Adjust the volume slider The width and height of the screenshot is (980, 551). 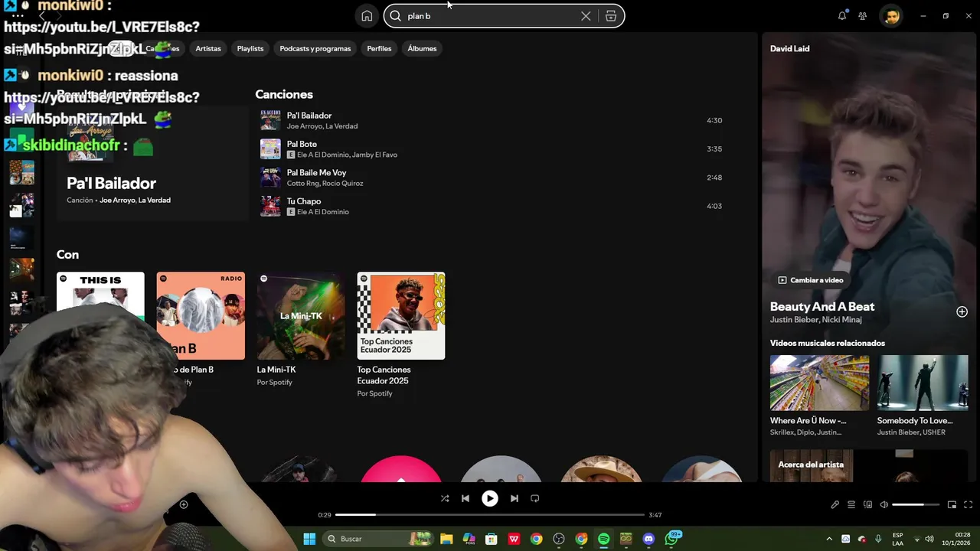point(916,504)
